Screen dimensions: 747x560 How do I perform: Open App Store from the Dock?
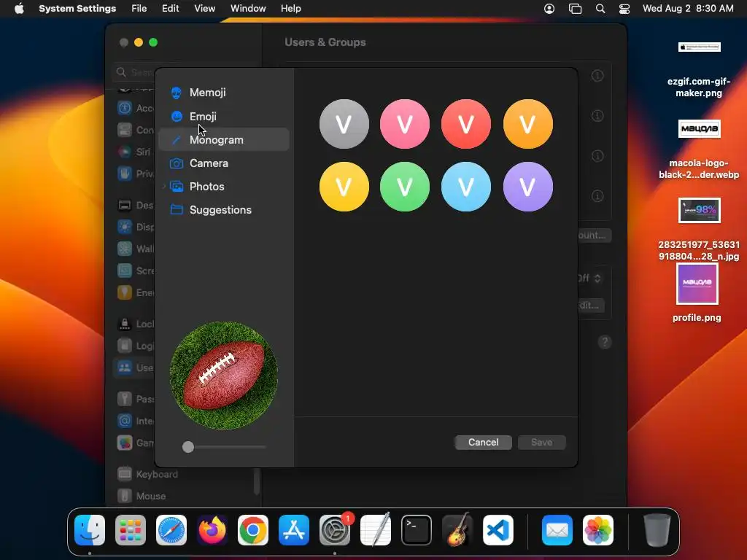click(x=294, y=530)
